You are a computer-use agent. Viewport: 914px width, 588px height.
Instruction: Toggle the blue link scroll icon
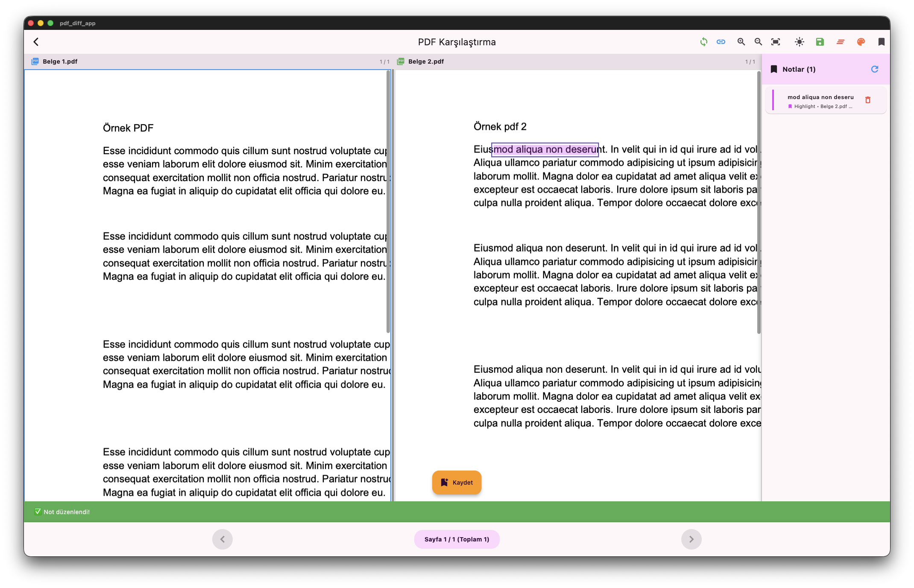(721, 42)
